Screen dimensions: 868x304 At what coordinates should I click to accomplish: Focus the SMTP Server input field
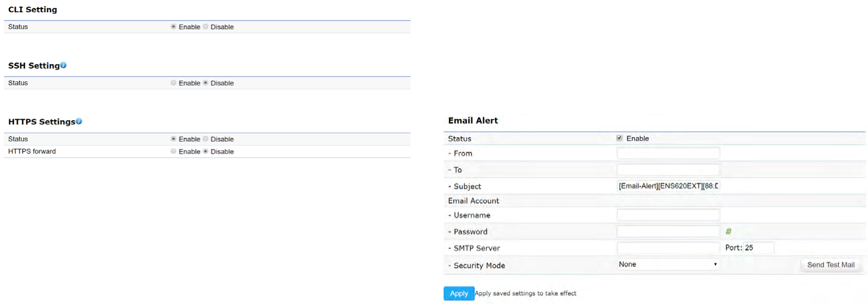(668, 248)
